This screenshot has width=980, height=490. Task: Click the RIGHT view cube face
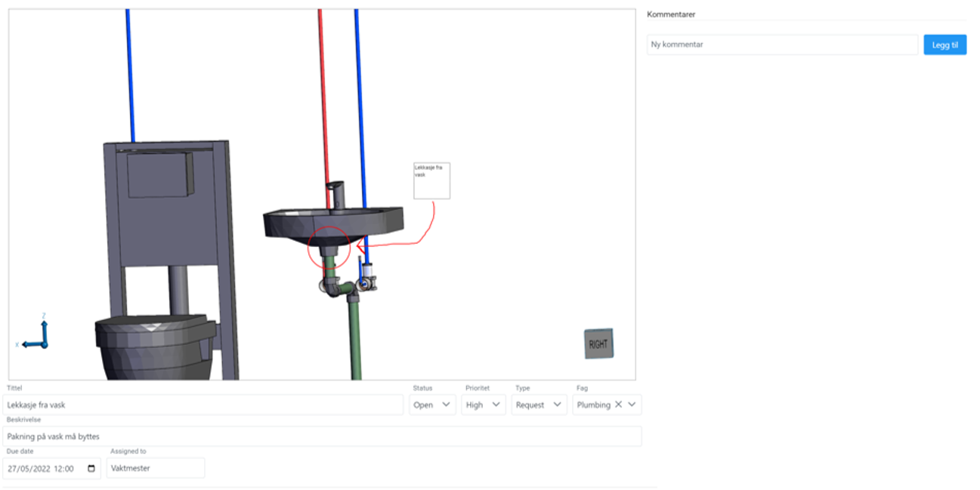(x=598, y=344)
